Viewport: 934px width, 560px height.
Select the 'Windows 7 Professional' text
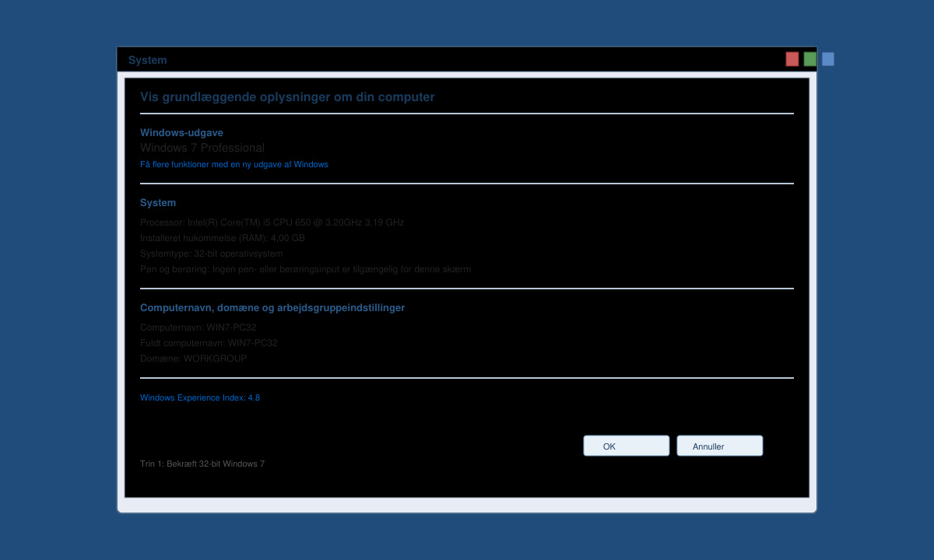[202, 148]
